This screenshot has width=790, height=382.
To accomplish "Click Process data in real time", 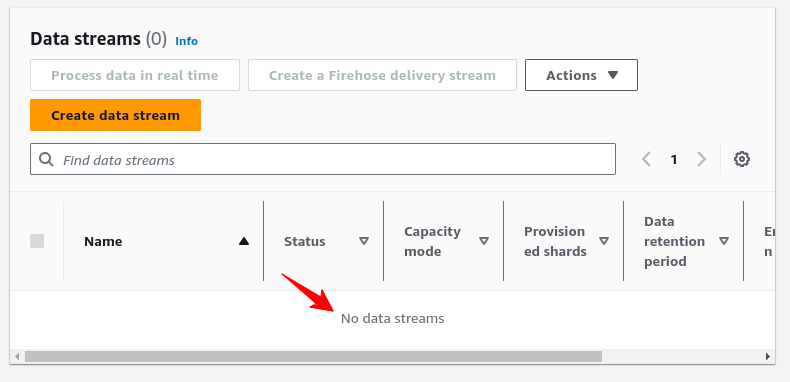I will (x=135, y=75).
